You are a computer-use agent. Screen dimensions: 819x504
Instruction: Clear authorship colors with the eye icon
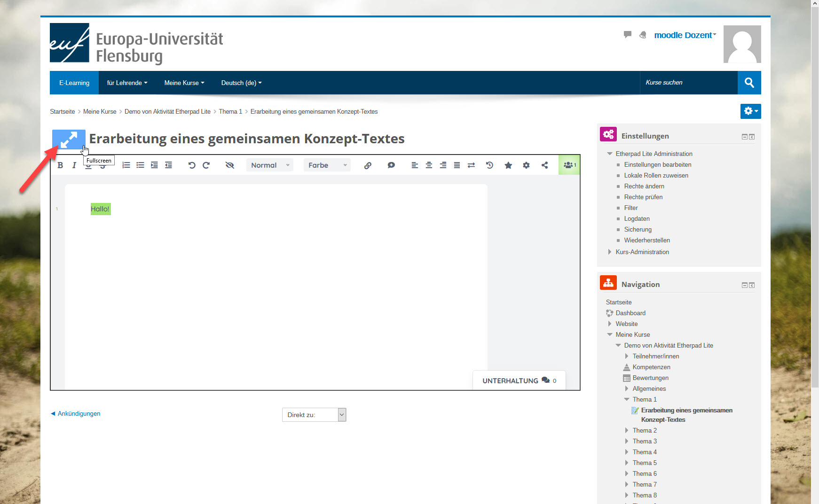click(229, 165)
